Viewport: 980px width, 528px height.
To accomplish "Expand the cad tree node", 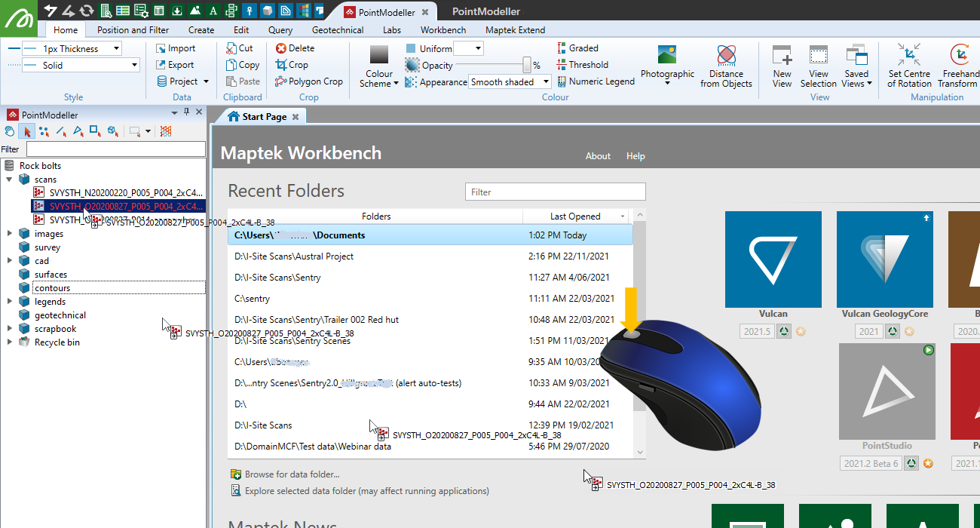I will pyautogui.click(x=9, y=261).
